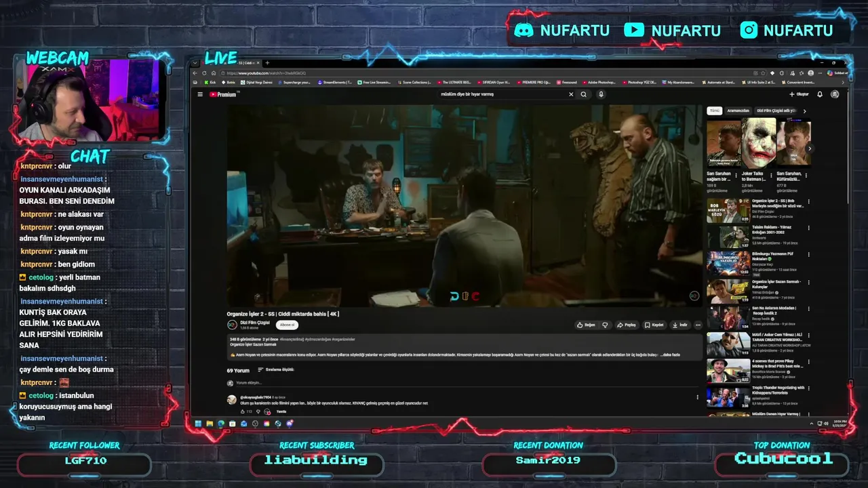The width and height of the screenshot is (868, 488).
Task: Dislike the video with thumbs down
Action: [606, 325]
